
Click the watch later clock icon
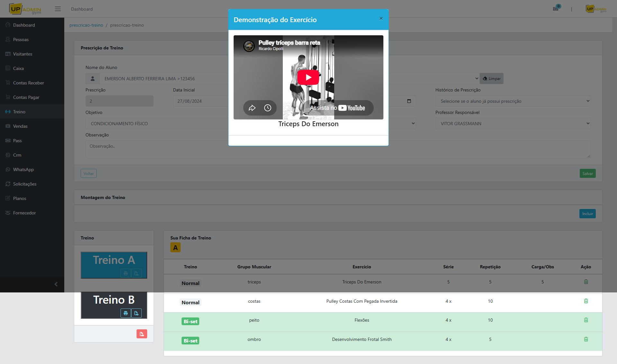click(x=268, y=108)
